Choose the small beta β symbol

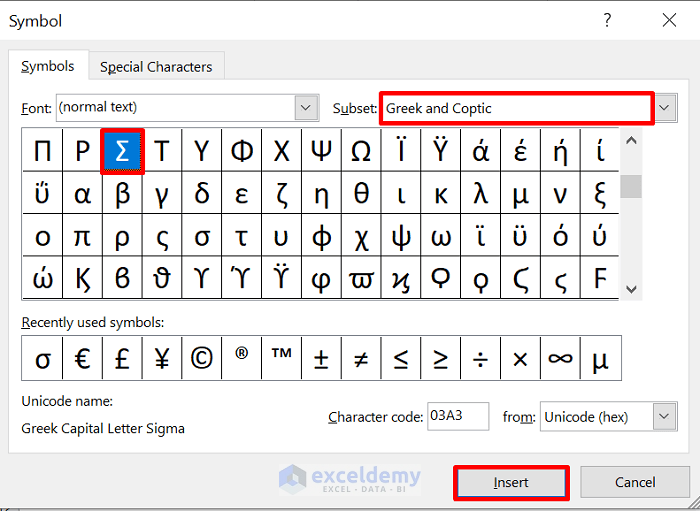[x=122, y=194]
